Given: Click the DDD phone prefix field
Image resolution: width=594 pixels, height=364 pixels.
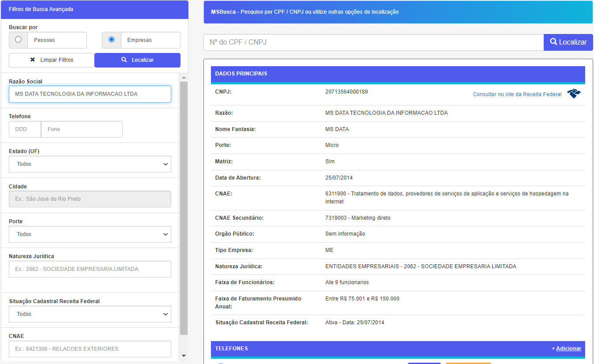Looking at the screenshot, I should (x=25, y=129).
